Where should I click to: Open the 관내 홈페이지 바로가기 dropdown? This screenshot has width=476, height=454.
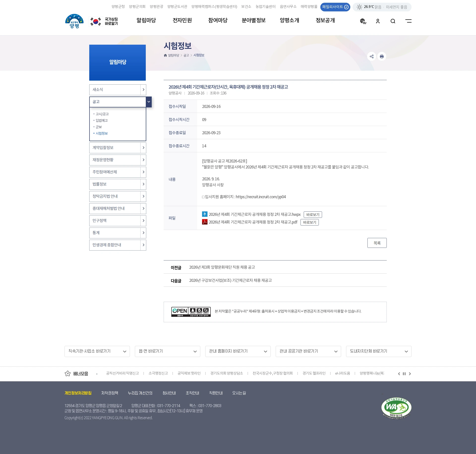pyautogui.click(x=238, y=351)
